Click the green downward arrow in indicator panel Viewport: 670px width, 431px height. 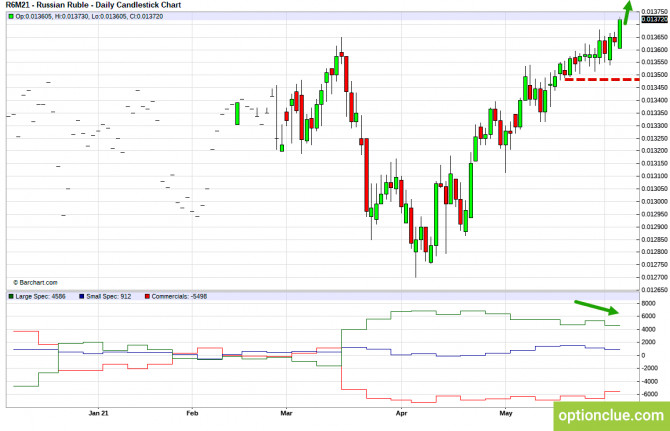pos(597,308)
